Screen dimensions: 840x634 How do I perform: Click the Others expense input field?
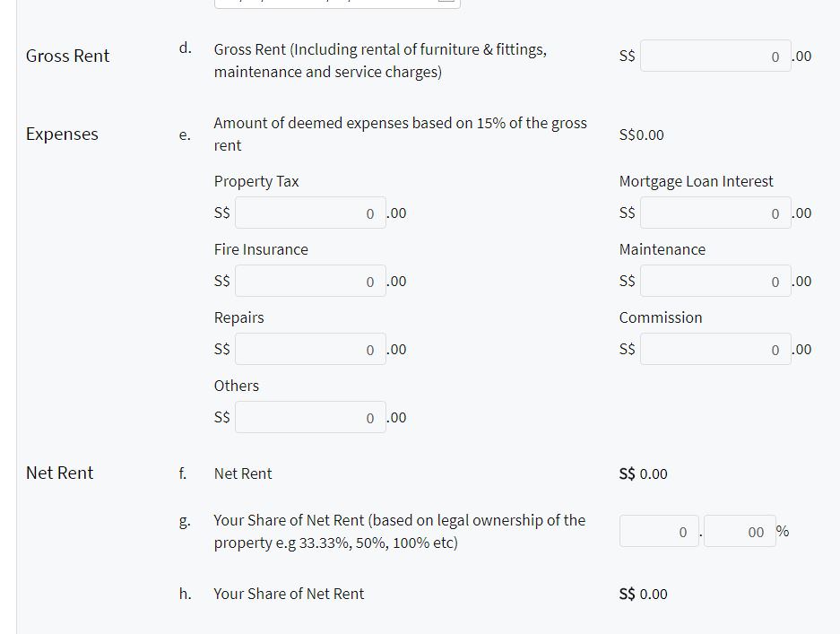310,418
